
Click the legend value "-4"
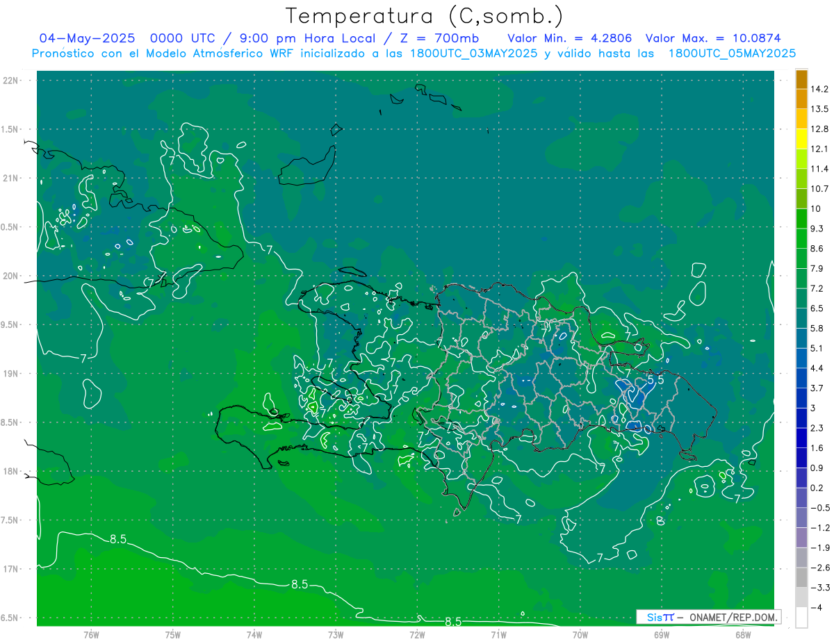coord(817,607)
